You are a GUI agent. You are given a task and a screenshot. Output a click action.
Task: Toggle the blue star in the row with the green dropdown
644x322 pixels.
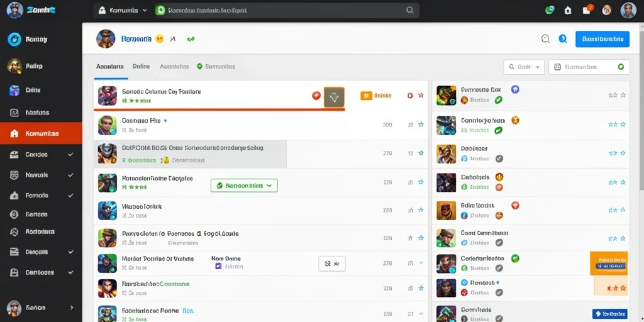pos(421,182)
